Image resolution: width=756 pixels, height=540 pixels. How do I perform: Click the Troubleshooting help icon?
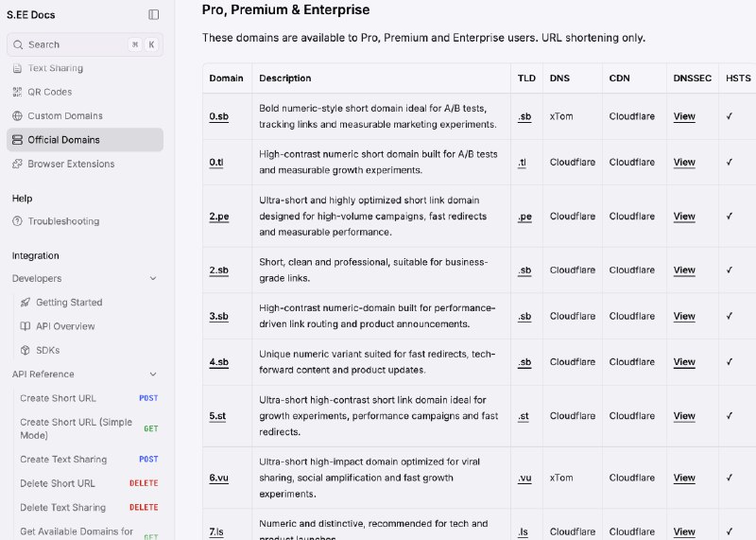pos(18,221)
